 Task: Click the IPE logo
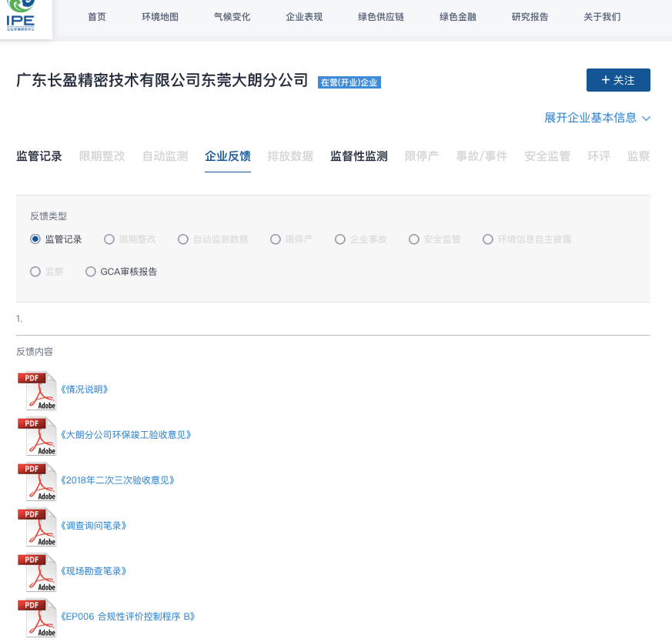coord(21,16)
